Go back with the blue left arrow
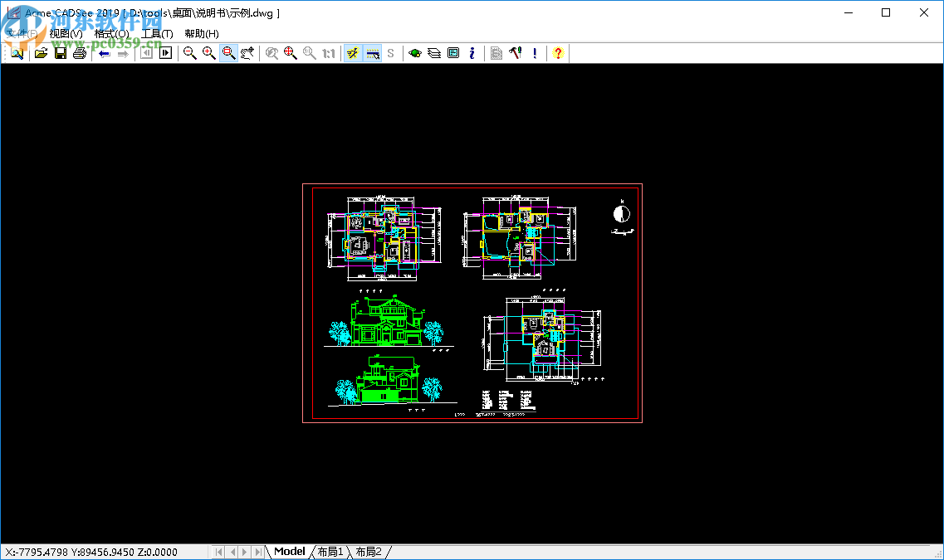 [104, 54]
